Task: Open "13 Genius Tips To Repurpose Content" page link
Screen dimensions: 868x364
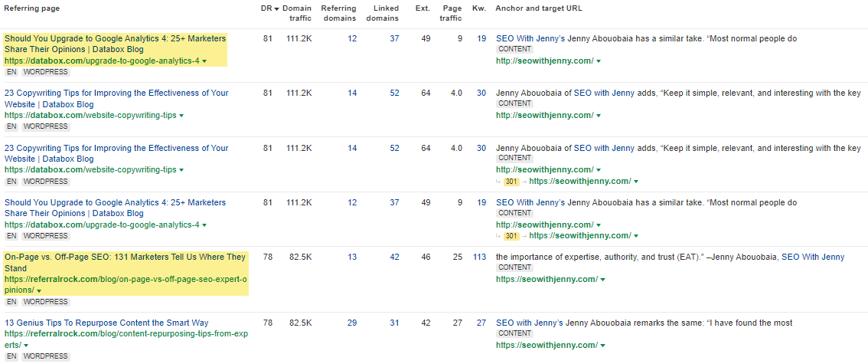Action: 106,323
